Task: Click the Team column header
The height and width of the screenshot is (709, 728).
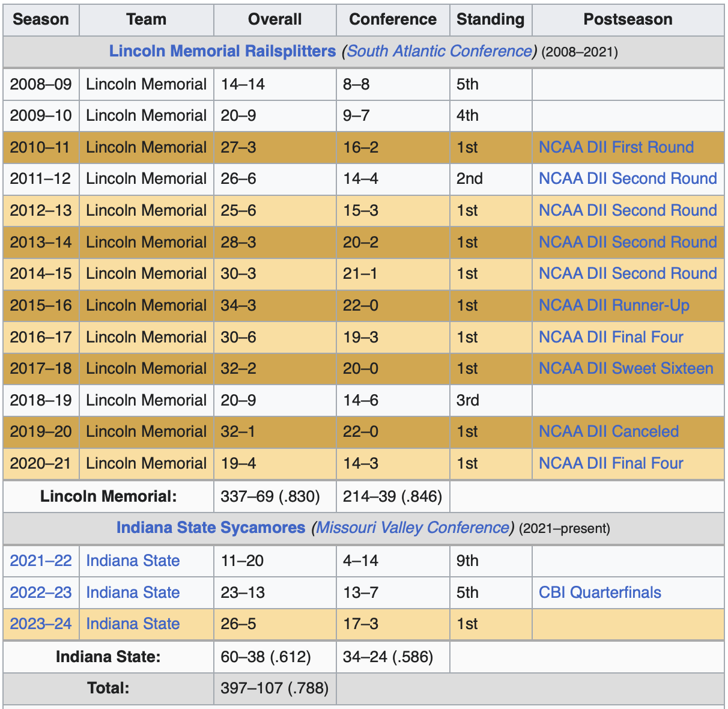Action: pos(147,19)
